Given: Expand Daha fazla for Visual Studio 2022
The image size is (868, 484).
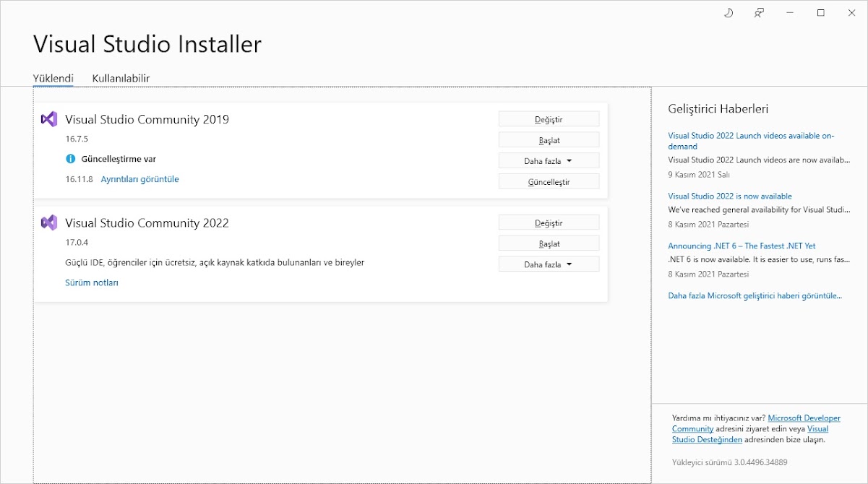Looking at the screenshot, I should tap(549, 264).
